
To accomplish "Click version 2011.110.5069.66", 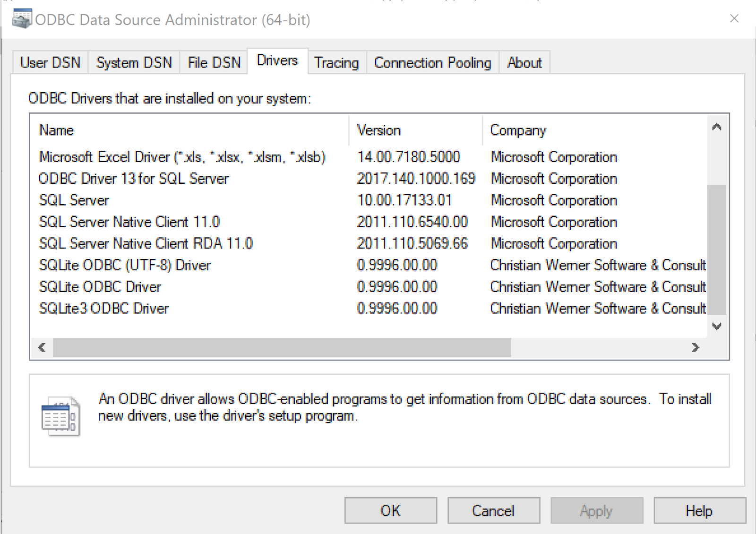I will [x=412, y=243].
